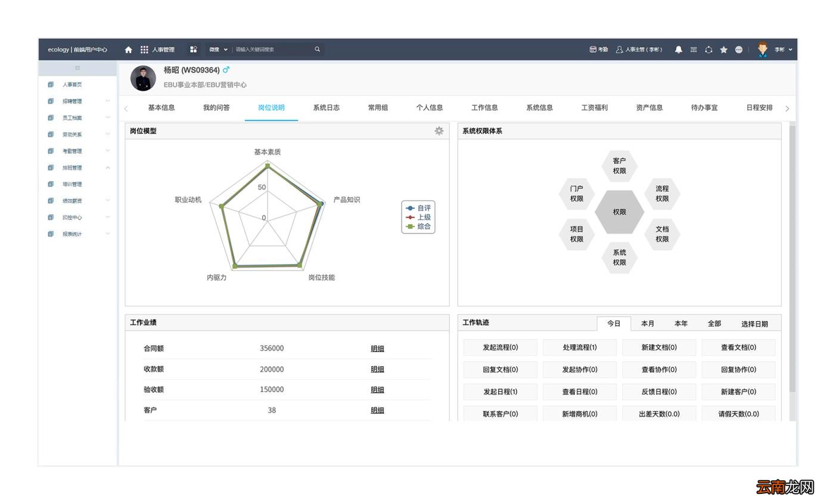Go to the home icon in top bar
Viewport: 836px width, 504px height.
(x=128, y=49)
